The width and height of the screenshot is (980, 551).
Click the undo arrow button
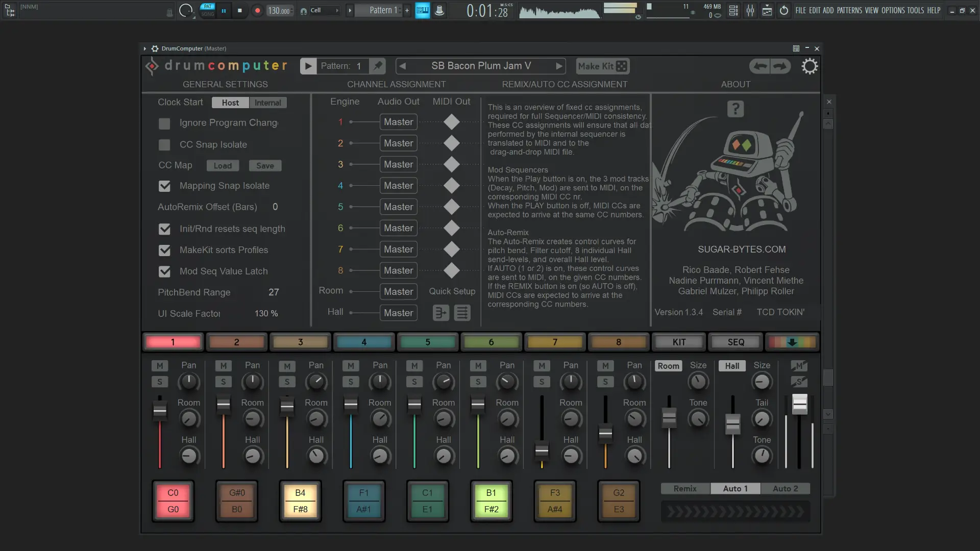pos(760,66)
